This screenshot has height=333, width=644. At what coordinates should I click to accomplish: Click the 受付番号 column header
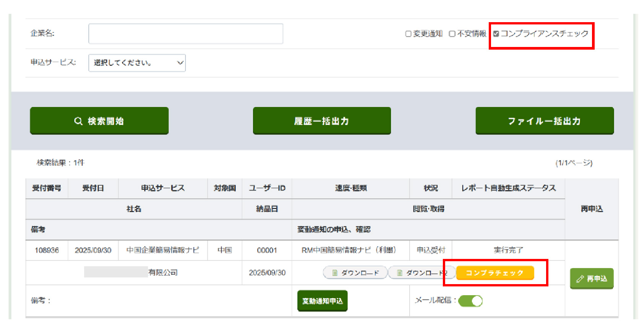pos(47,188)
